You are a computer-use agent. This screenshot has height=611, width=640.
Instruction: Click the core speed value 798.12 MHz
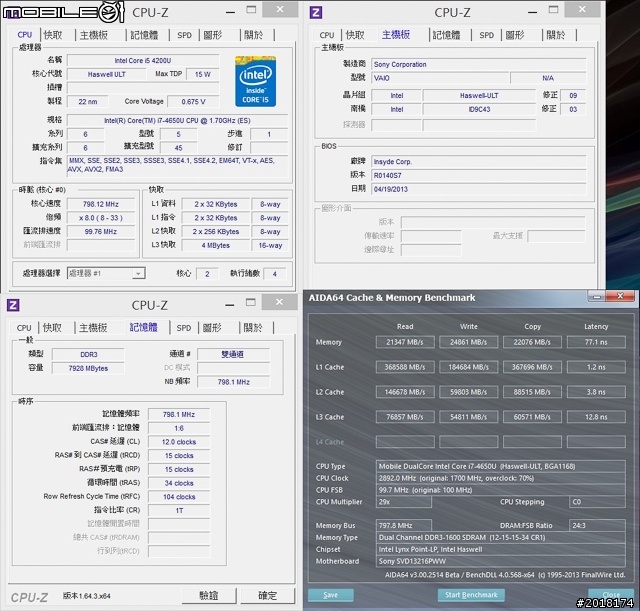101,204
